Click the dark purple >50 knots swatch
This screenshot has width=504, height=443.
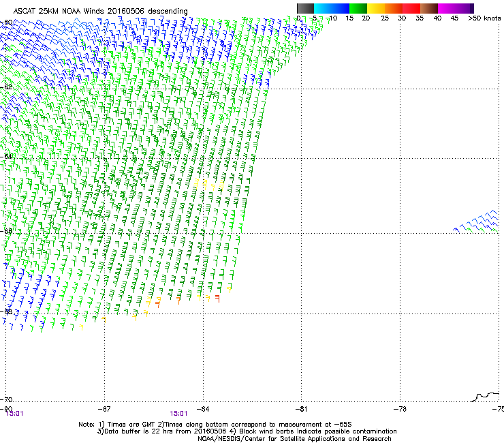471,8
